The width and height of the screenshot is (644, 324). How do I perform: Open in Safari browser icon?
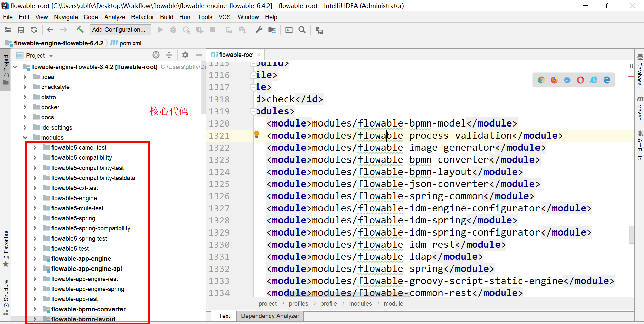[567, 80]
